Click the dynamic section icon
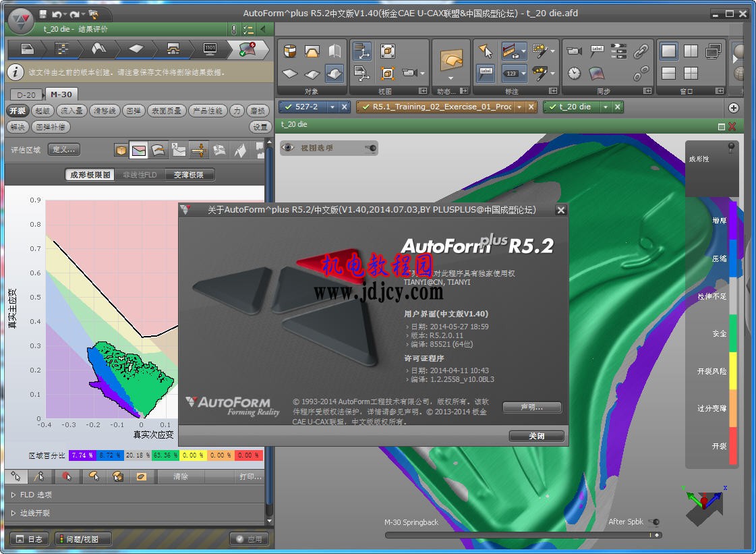This screenshot has height=554, width=756. coord(450,59)
